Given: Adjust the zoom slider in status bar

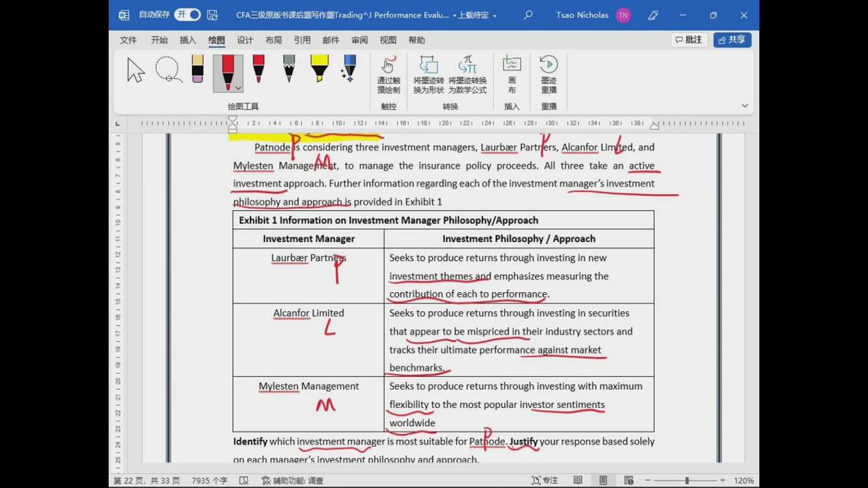Looking at the screenshot, I should coord(686,480).
